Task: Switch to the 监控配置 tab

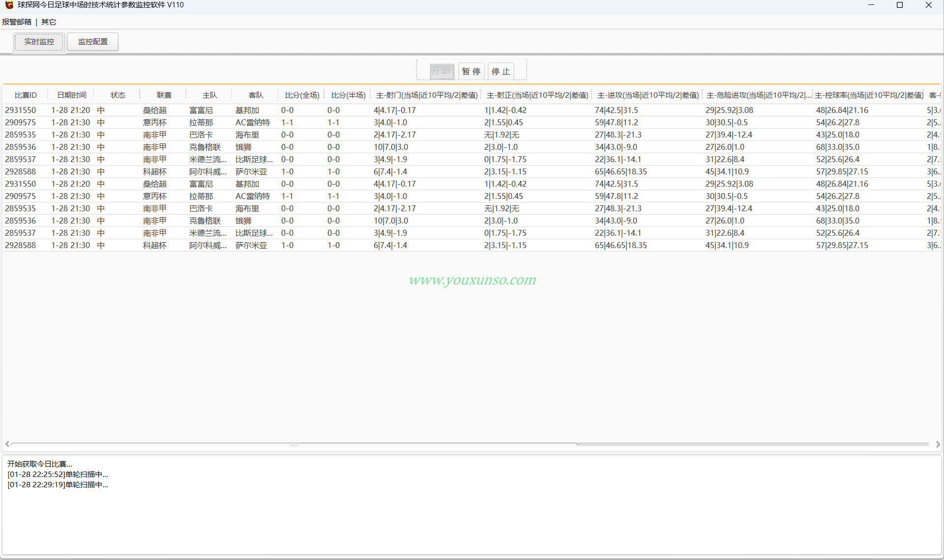Action: click(x=93, y=42)
